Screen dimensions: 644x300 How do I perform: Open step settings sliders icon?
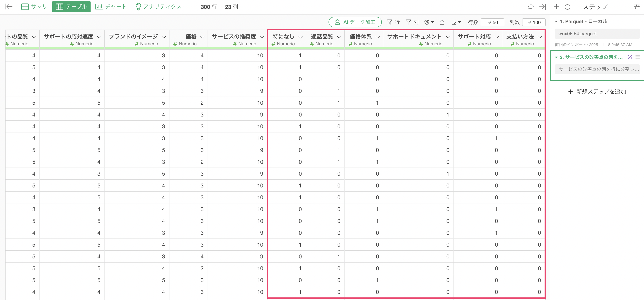point(637,7)
